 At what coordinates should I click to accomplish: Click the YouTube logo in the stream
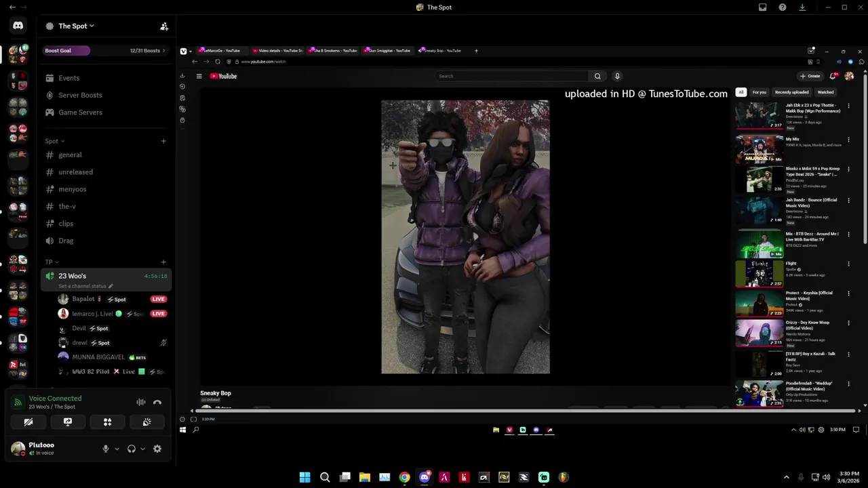click(x=223, y=76)
